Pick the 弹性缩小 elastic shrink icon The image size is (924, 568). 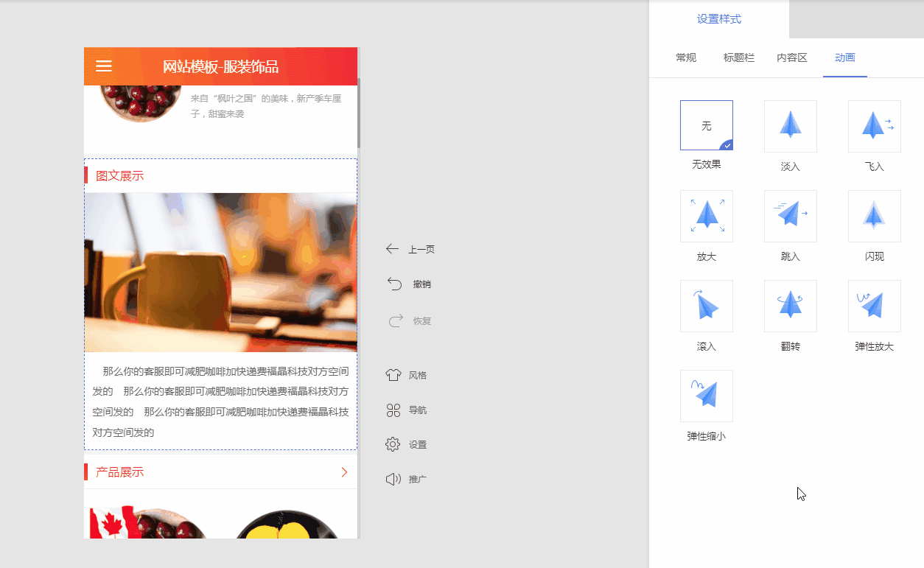point(707,396)
